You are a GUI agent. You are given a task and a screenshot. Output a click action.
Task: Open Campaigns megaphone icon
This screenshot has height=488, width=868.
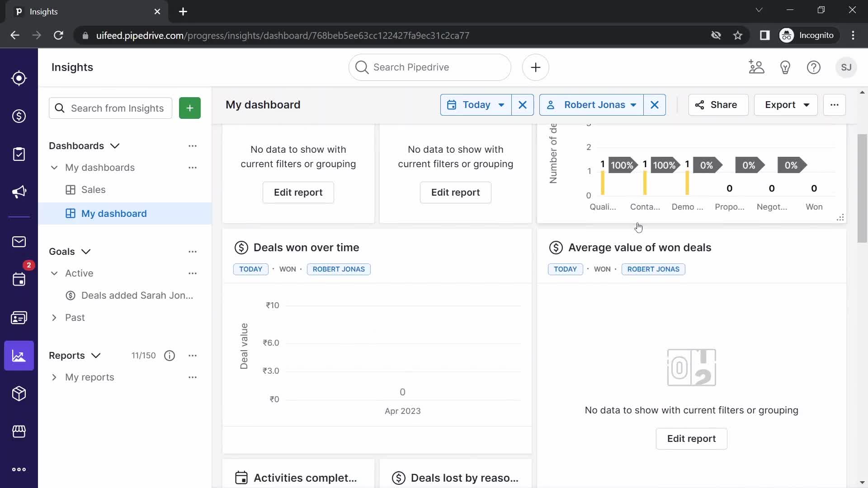[x=19, y=192]
